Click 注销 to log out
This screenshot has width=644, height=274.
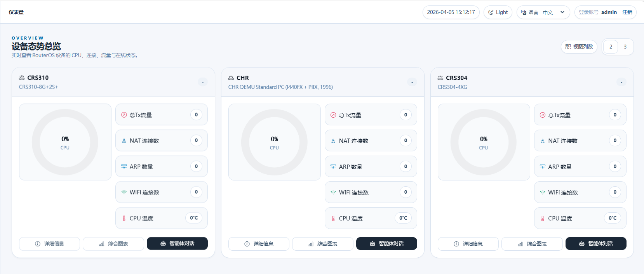(627, 12)
